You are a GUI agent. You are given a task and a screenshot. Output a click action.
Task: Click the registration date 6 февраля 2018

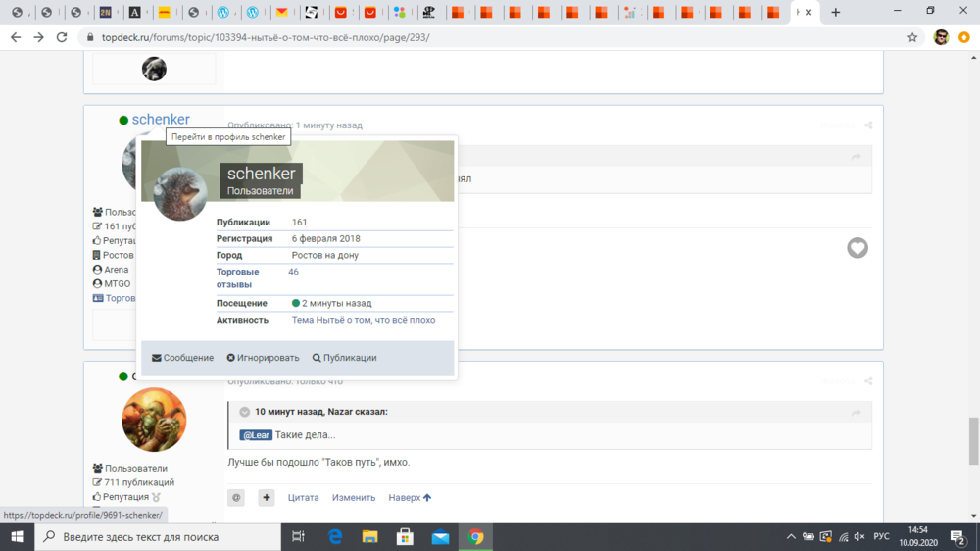[x=325, y=239]
